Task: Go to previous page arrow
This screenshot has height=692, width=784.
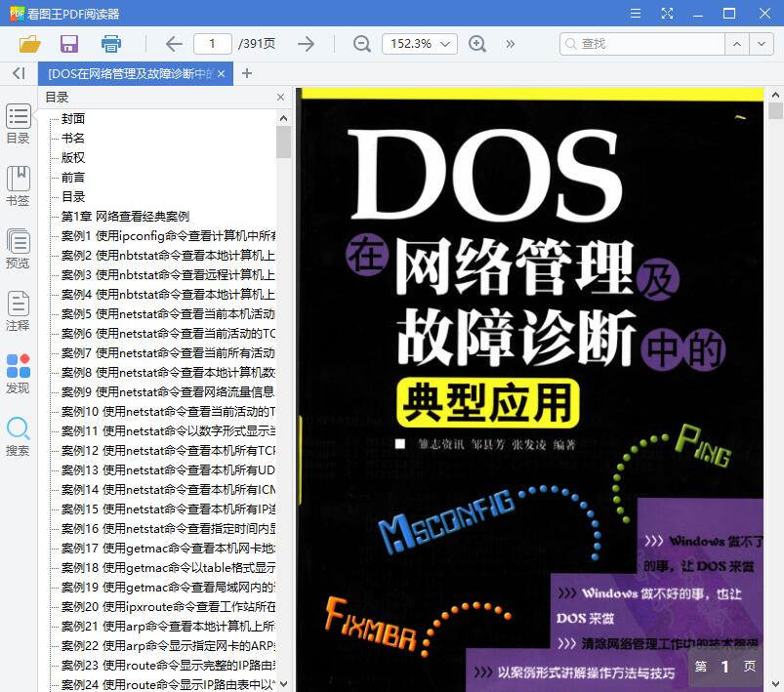Action: point(174,44)
